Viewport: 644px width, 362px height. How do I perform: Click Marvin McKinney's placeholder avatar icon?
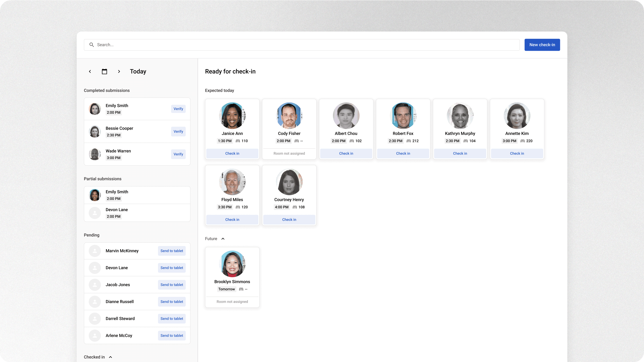click(x=95, y=251)
